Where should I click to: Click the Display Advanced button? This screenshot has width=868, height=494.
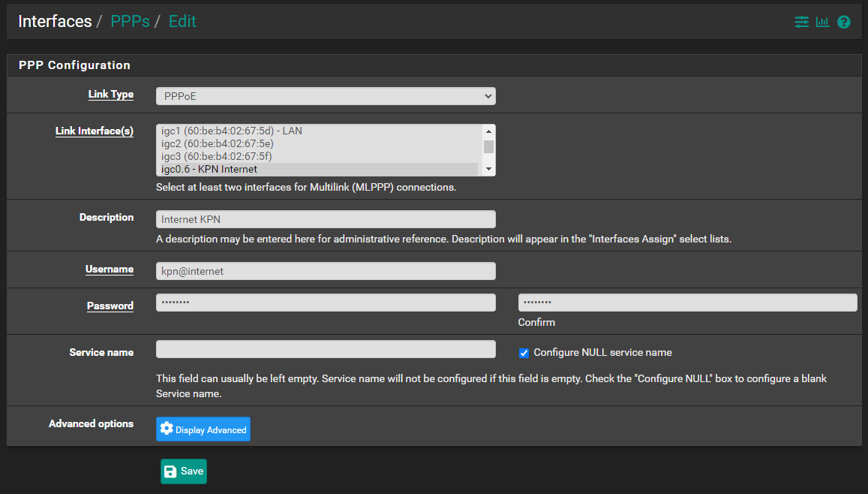click(203, 429)
